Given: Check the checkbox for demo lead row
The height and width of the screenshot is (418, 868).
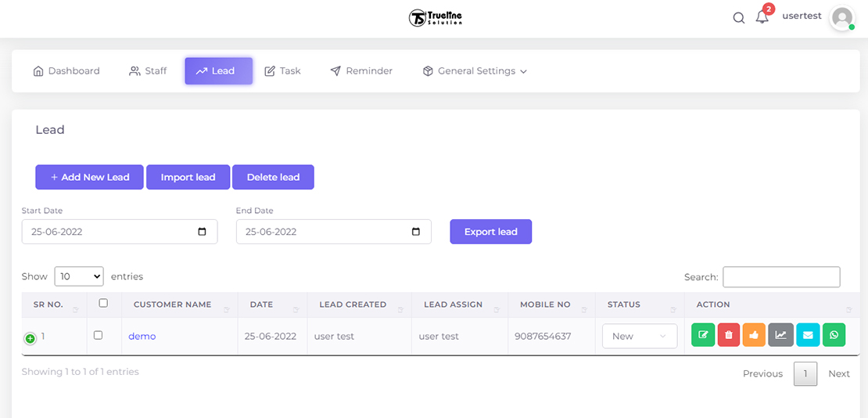Looking at the screenshot, I should tap(98, 335).
